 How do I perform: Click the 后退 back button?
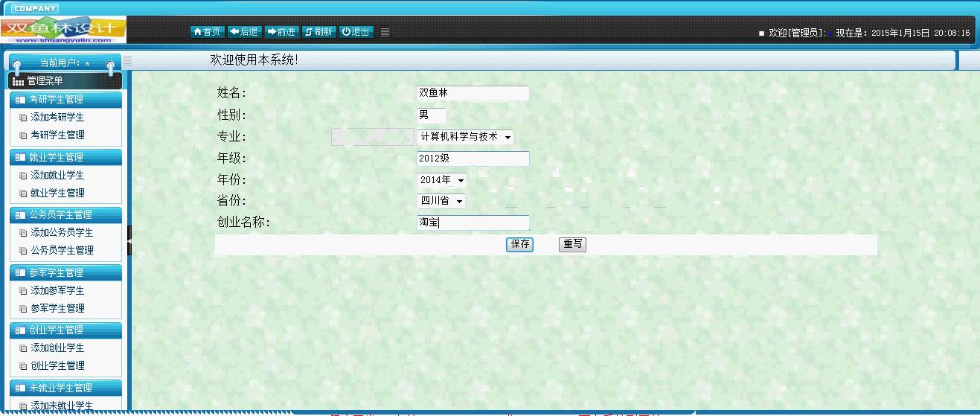tap(244, 32)
